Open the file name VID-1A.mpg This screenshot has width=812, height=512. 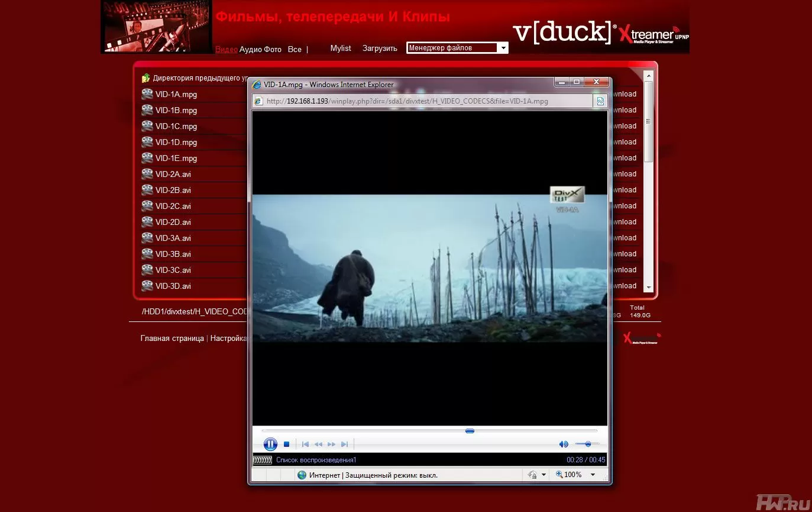(x=176, y=95)
